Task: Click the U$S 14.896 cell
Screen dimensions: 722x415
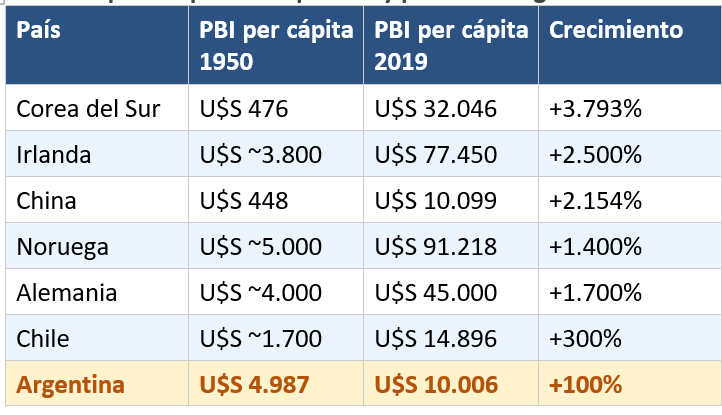Action: coord(436,338)
